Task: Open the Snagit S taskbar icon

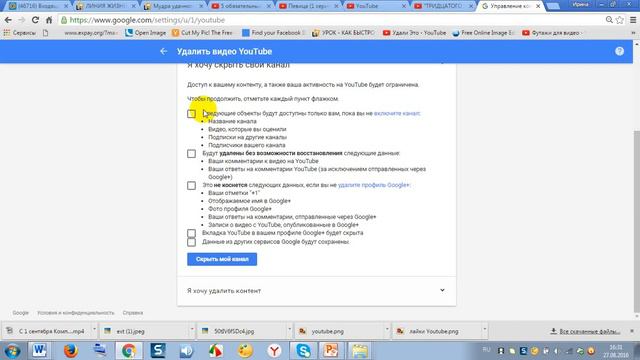Action: 158,351
